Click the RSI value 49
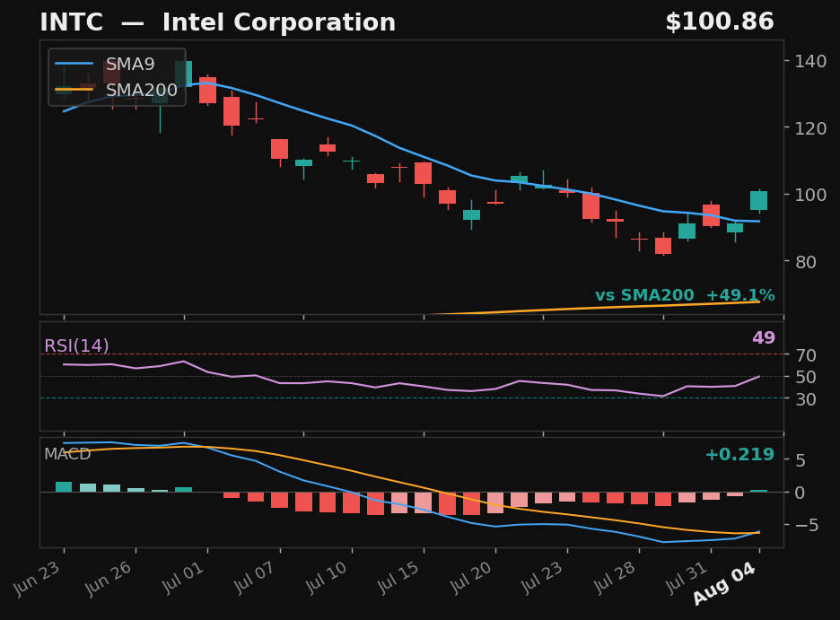The width and height of the screenshot is (840, 620). coord(764,338)
